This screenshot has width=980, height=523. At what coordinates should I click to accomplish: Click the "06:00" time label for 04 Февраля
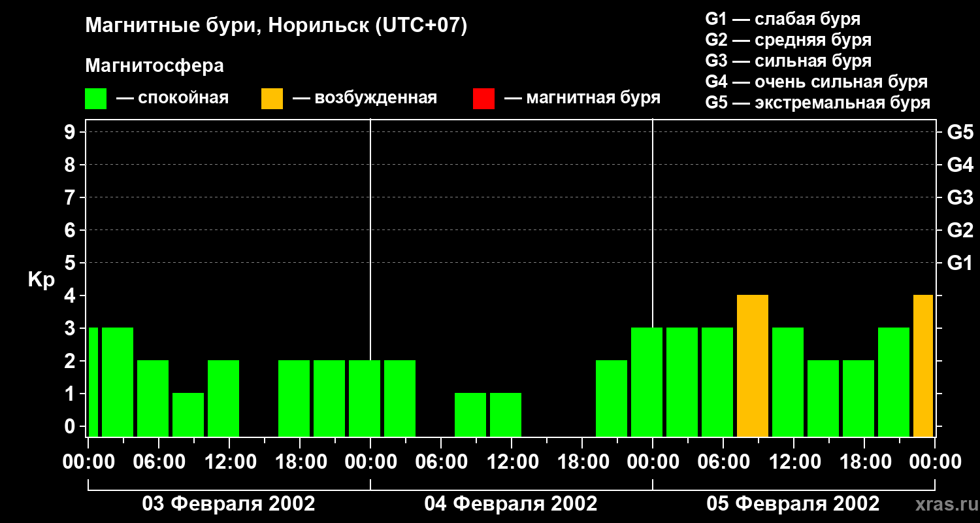point(441,462)
